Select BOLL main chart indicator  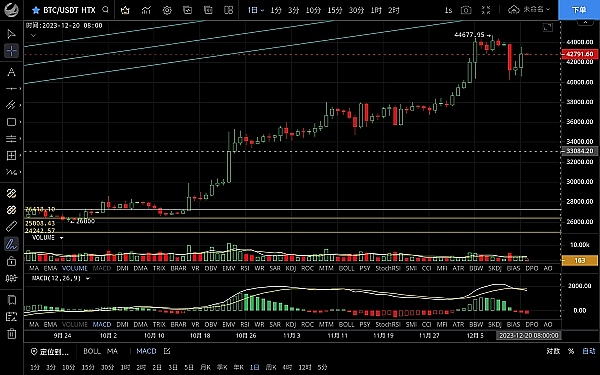click(x=92, y=351)
